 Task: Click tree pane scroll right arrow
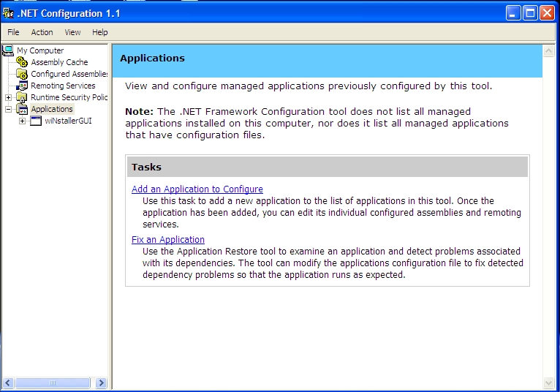(101, 382)
